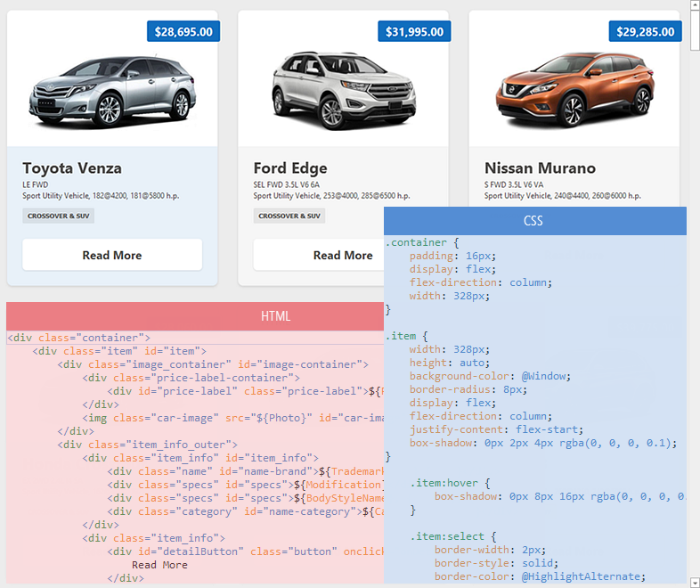Click the <div class="container"> HTML line
The image size is (700, 588).
point(79,338)
